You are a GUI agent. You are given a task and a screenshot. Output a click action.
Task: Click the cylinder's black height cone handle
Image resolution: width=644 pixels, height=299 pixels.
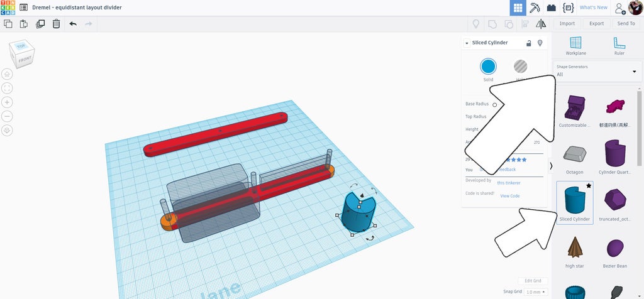point(361,195)
